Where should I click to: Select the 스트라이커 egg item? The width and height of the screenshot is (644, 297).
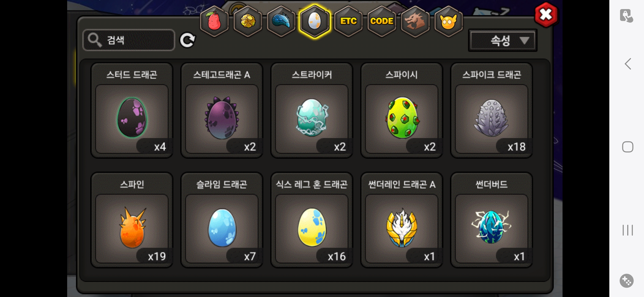pos(312,110)
